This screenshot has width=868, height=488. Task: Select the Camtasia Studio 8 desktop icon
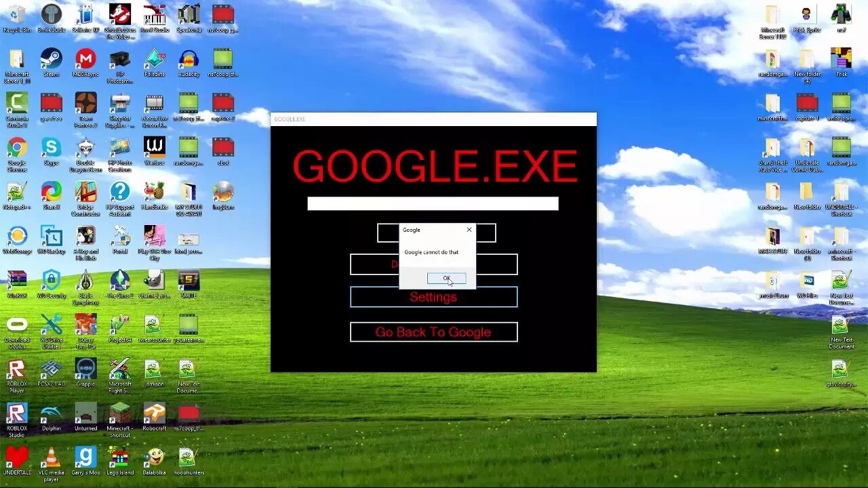click(x=17, y=110)
